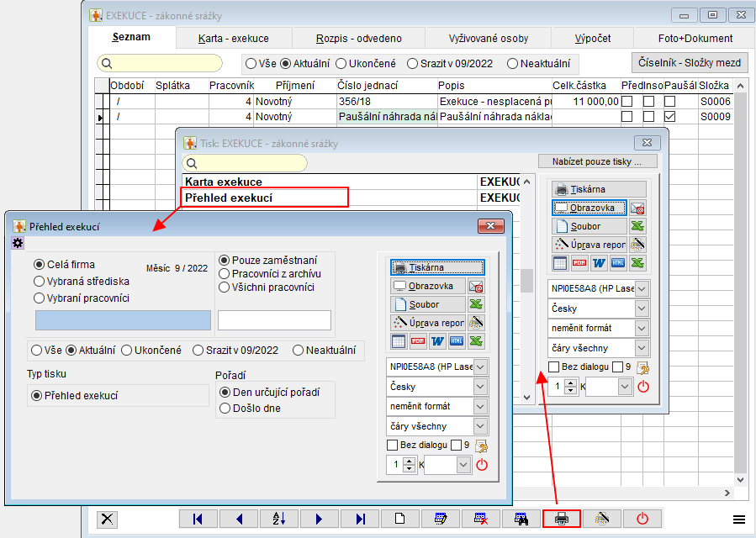Select Karta exekuce row in Tisk list
The height and width of the screenshot is (538, 756).
pyautogui.click(x=352, y=182)
